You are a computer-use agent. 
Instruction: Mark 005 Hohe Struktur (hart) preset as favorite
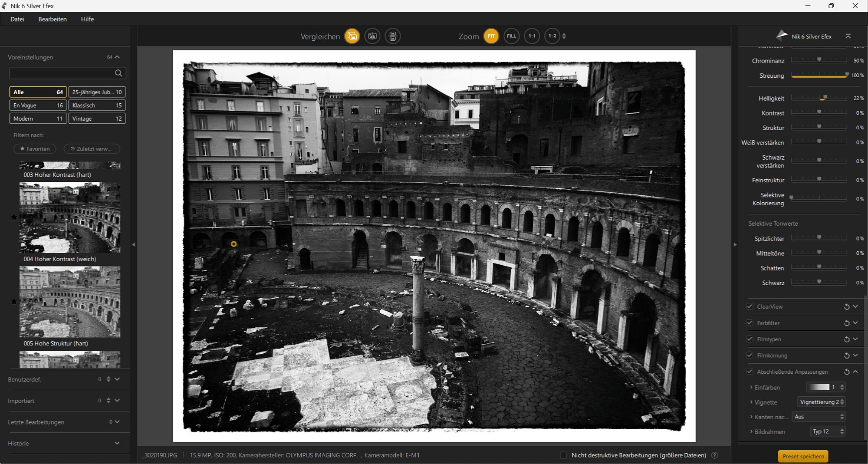pyautogui.click(x=14, y=301)
